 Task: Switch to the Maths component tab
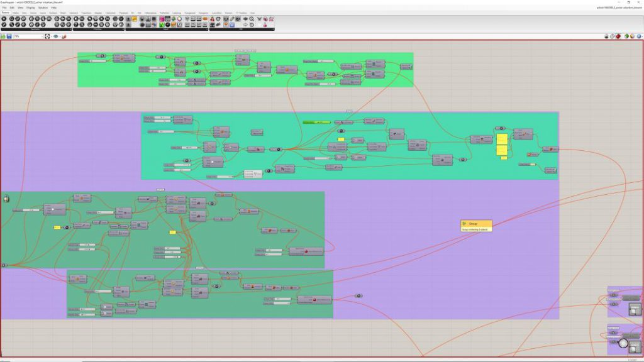coord(15,12)
